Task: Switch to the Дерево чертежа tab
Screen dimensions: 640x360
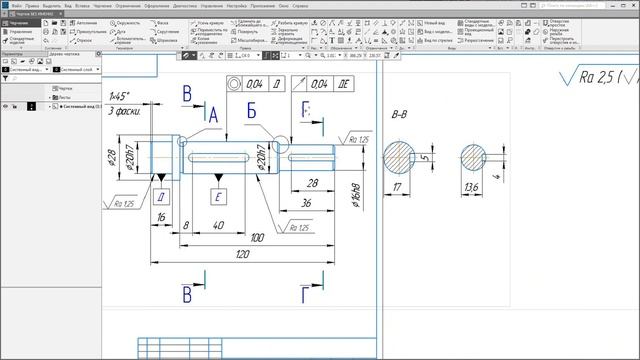Action: point(65,54)
